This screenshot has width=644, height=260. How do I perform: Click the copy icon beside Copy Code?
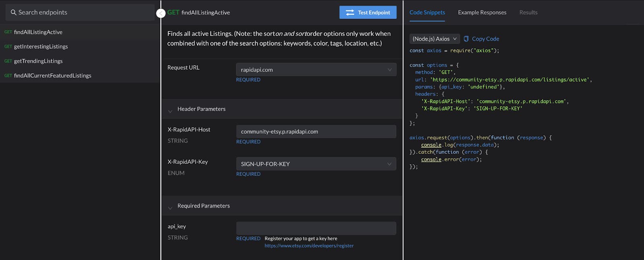pyautogui.click(x=466, y=39)
